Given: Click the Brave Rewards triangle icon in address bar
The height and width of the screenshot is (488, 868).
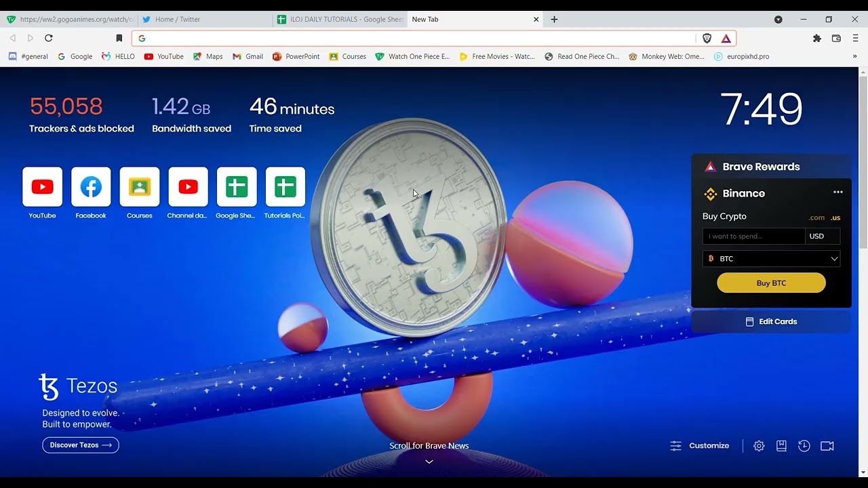Looking at the screenshot, I should pyautogui.click(x=726, y=39).
